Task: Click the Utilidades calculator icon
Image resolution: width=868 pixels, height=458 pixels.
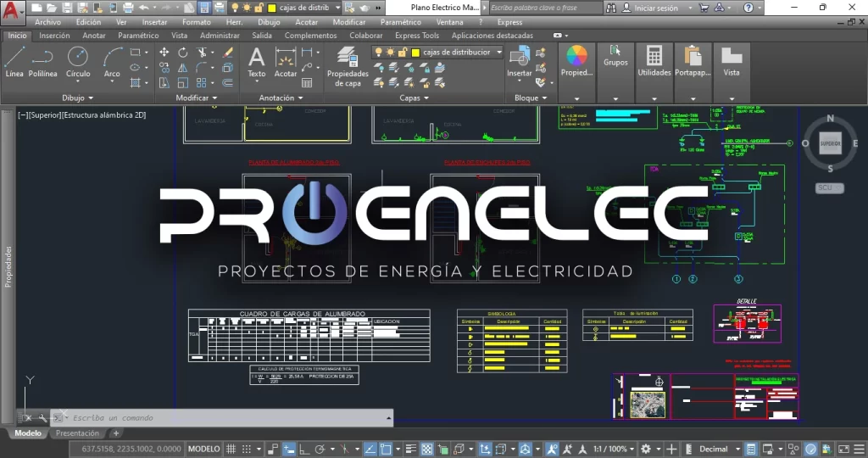Action: click(x=654, y=61)
